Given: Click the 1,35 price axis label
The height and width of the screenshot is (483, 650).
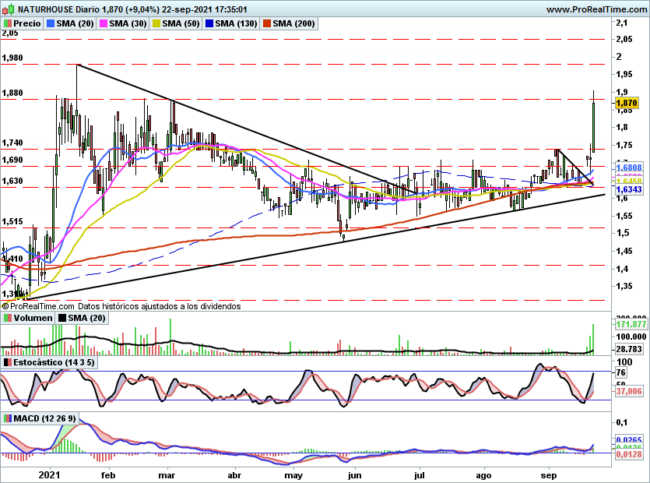Looking at the screenshot, I should coord(625,286).
